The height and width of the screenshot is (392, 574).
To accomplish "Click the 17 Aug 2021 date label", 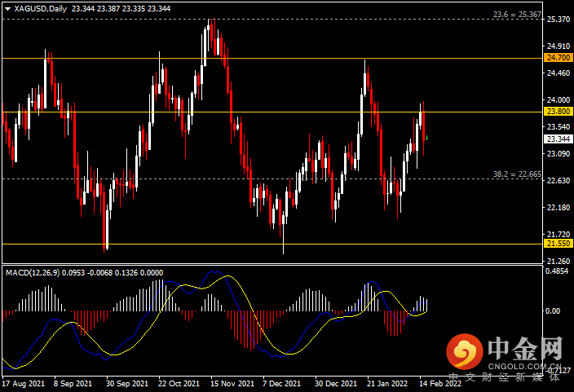I will [x=24, y=384].
